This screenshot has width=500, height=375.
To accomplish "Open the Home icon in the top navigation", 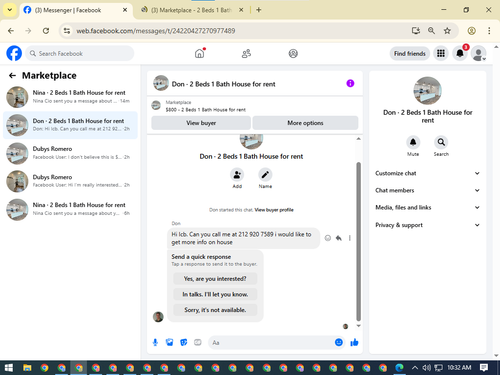I will point(199,53).
